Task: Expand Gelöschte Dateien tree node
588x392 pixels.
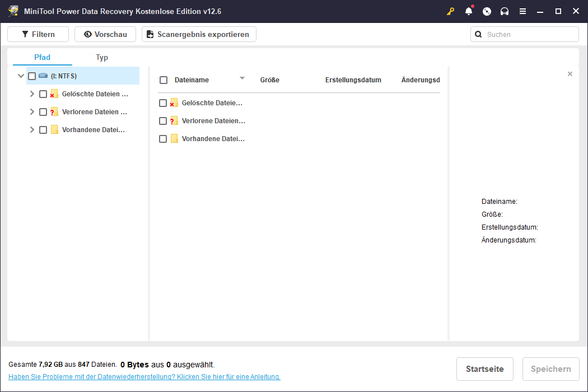Action: pos(32,94)
